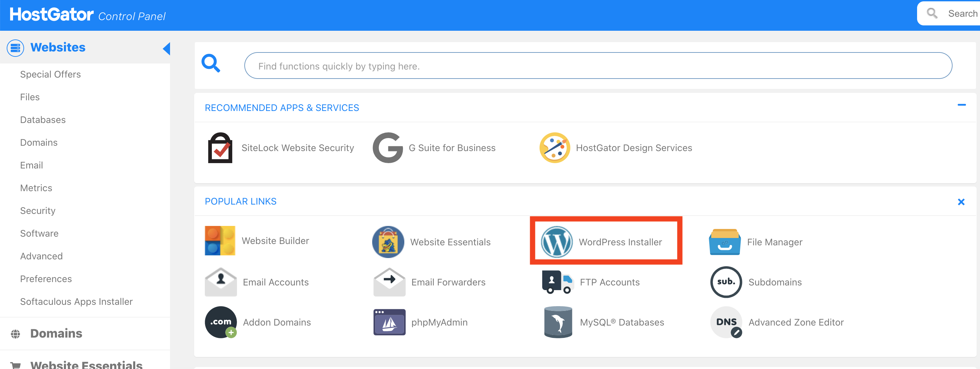The height and width of the screenshot is (369, 980).
Task: Click the Find functions quickly input field
Action: (598, 66)
